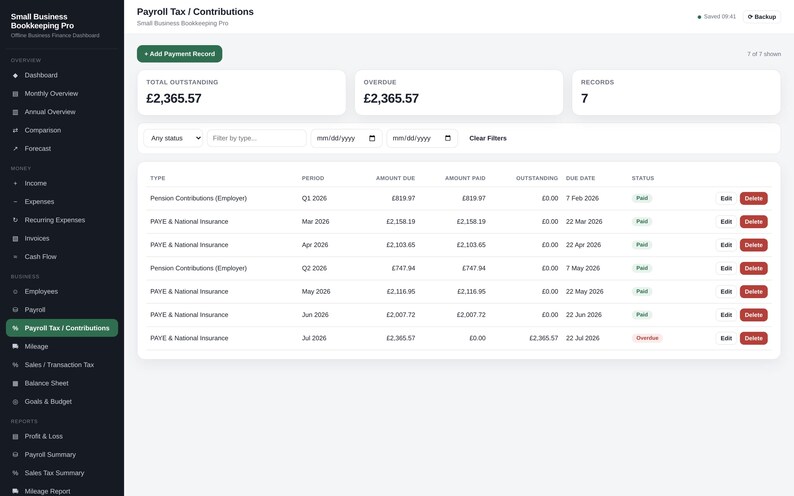Click the Overdue status badge
794x496 pixels.
pyautogui.click(x=647, y=338)
